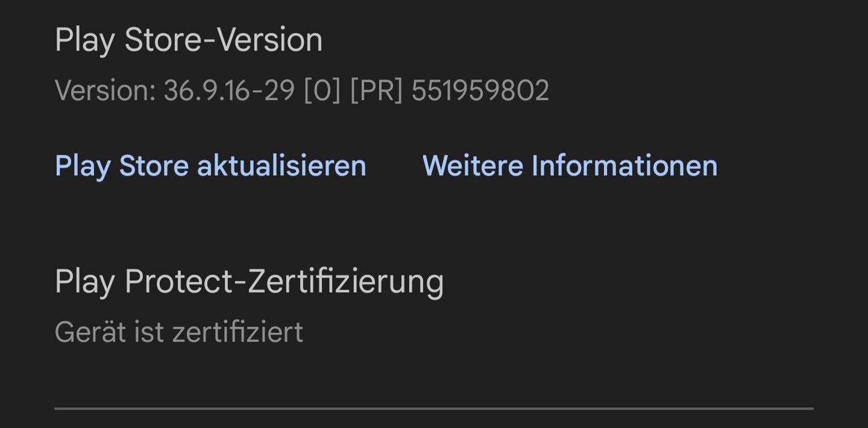Tap the "Gerät ist zertifiziert" status text
Screen dimensions: 868x428
[x=178, y=332]
